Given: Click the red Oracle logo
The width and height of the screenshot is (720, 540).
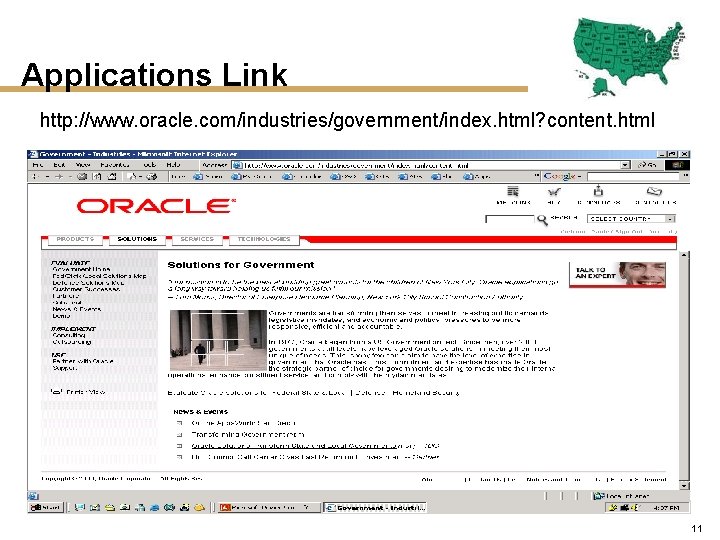Looking at the screenshot, I should click(x=156, y=206).
